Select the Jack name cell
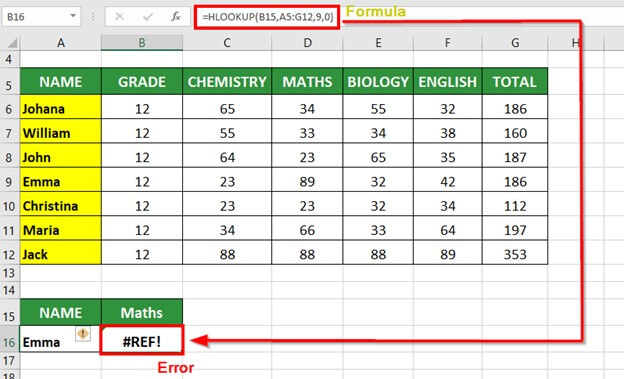Viewport: 624px width, 379px height. point(60,252)
